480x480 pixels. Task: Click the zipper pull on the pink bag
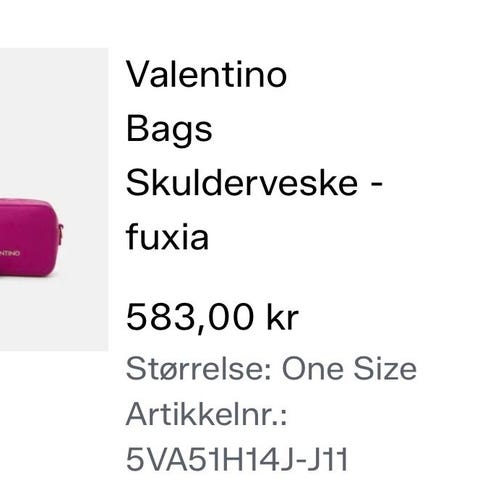(x=61, y=235)
